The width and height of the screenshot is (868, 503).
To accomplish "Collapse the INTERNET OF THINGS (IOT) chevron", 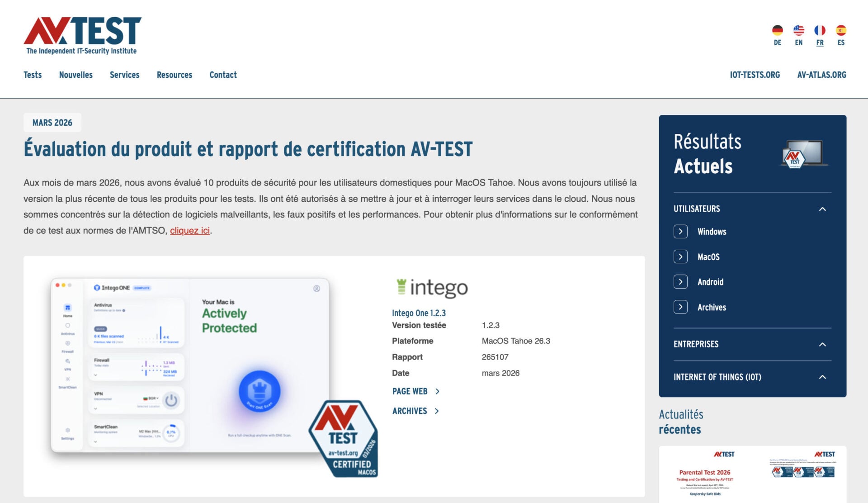I will point(822,377).
